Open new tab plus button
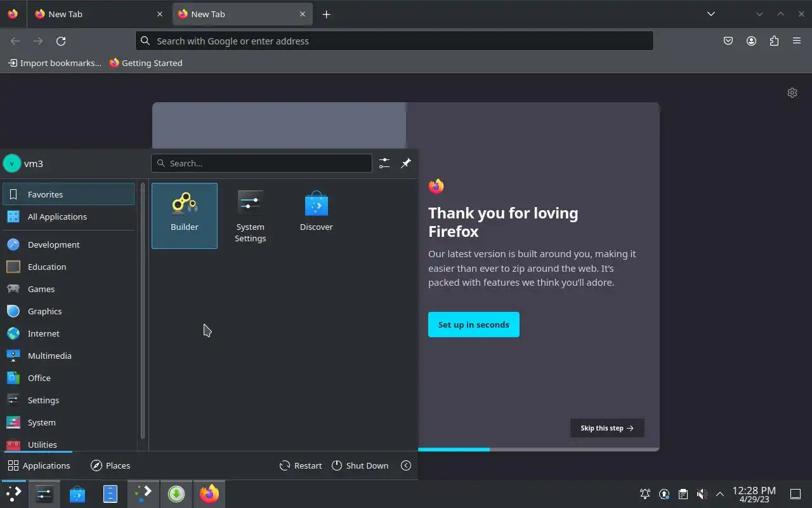Screen dimensions: 812x508 326,14
